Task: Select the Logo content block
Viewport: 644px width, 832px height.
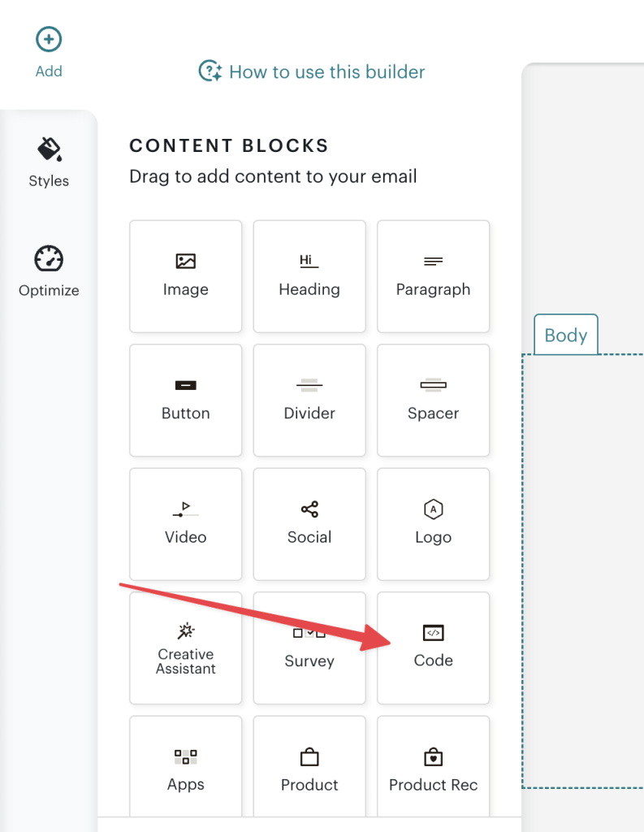Action: pos(433,524)
